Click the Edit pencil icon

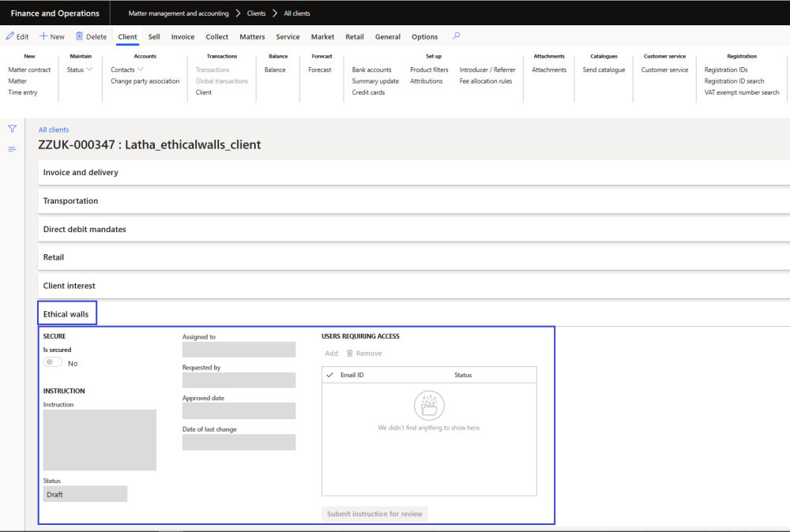[10, 36]
